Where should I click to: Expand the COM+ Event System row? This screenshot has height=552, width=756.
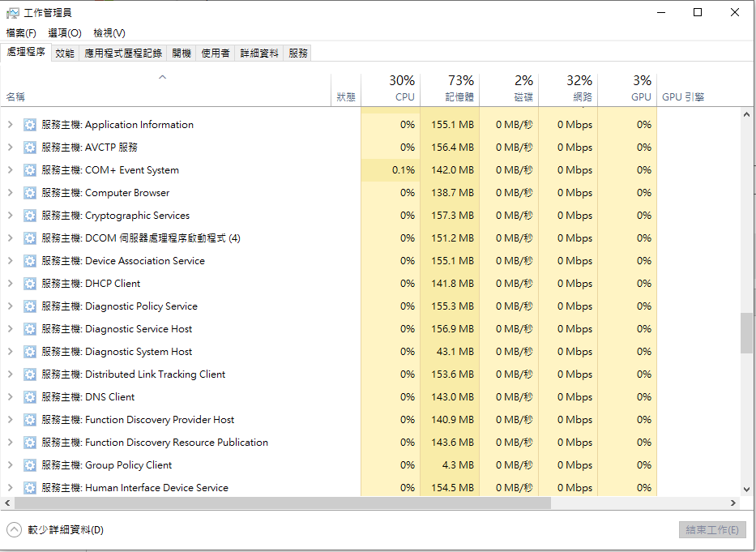click(10, 170)
